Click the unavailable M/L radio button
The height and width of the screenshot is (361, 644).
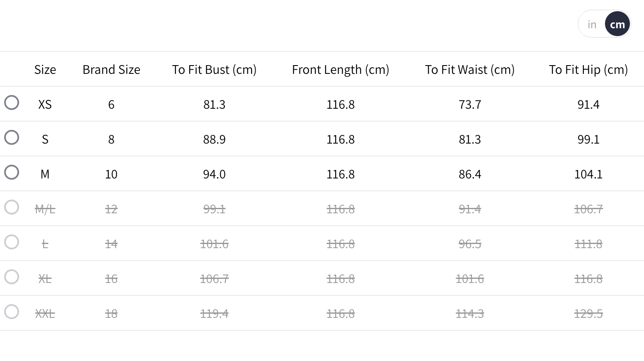(x=12, y=207)
